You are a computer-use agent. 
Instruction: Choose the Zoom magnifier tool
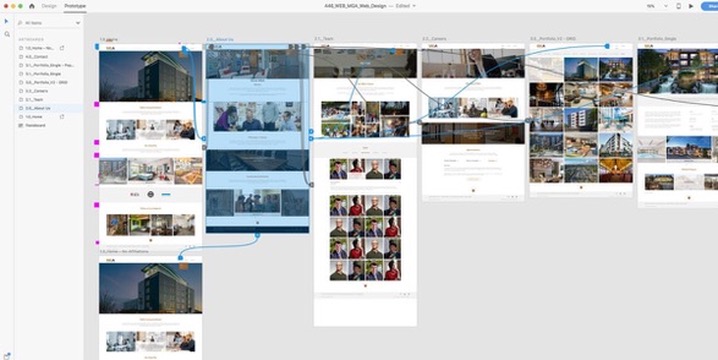(x=7, y=34)
